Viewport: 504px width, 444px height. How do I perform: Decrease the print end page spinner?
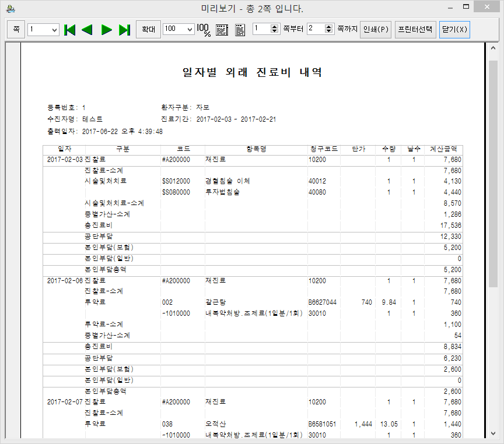(x=329, y=31)
